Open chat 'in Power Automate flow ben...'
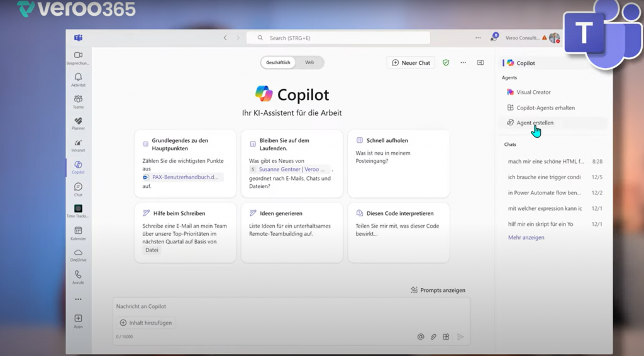This screenshot has height=356, width=644. point(555,192)
